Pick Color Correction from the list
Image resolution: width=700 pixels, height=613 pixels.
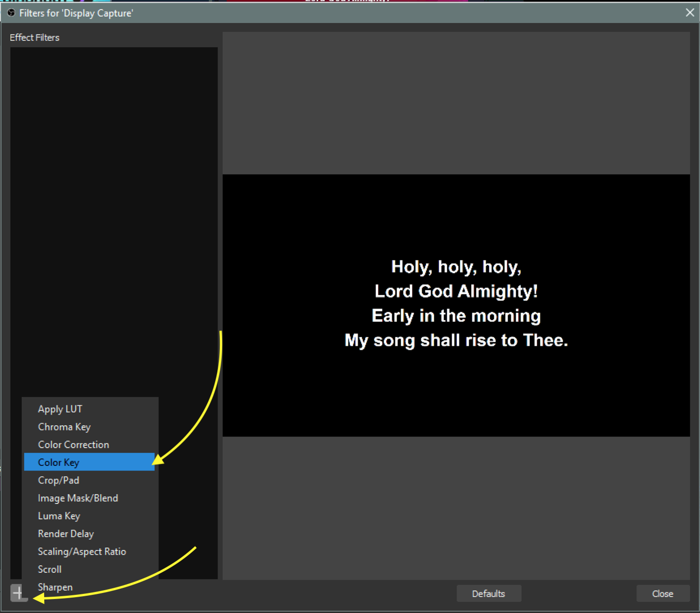(x=74, y=445)
